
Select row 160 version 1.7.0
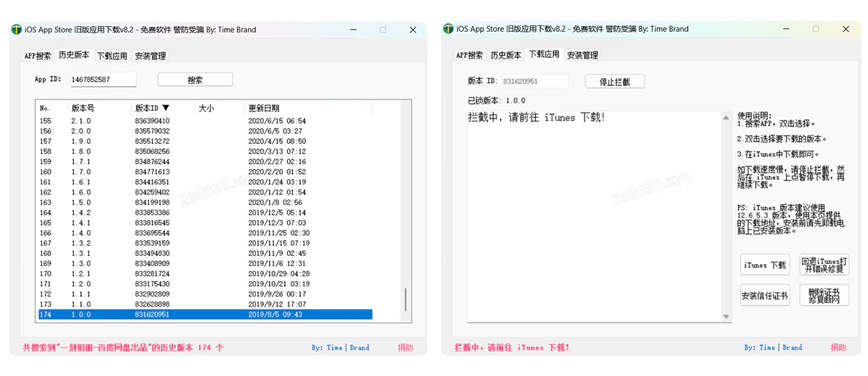(205, 172)
